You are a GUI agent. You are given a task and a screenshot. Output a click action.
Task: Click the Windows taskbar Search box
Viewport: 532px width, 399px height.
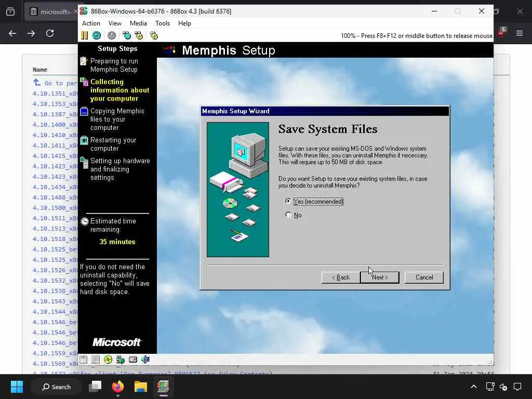pos(56,387)
